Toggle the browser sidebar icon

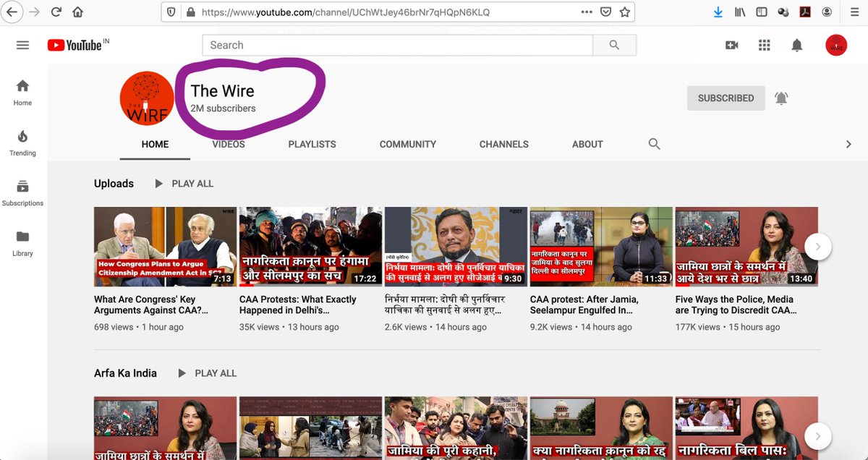tap(762, 12)
